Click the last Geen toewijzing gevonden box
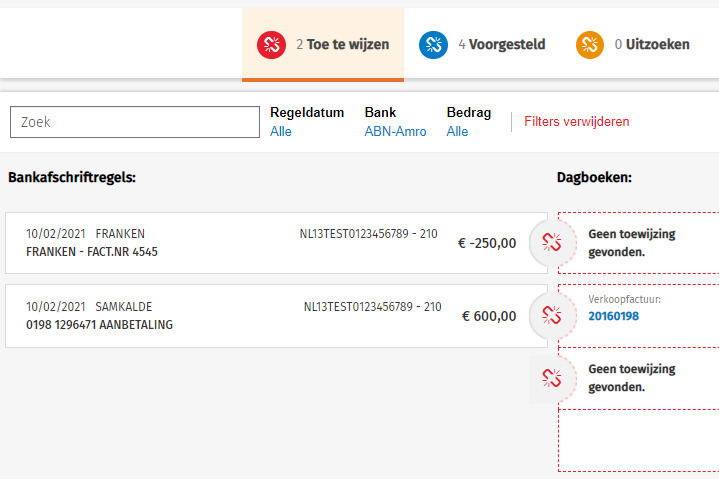Viewport: 719px width, 479px height. [645, 378]
